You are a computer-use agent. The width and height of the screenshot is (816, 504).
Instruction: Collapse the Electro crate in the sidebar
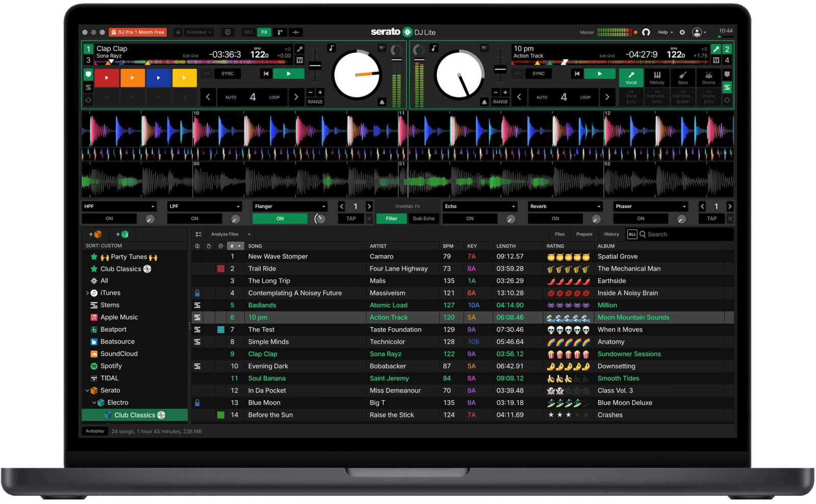(x=94, y=402)
